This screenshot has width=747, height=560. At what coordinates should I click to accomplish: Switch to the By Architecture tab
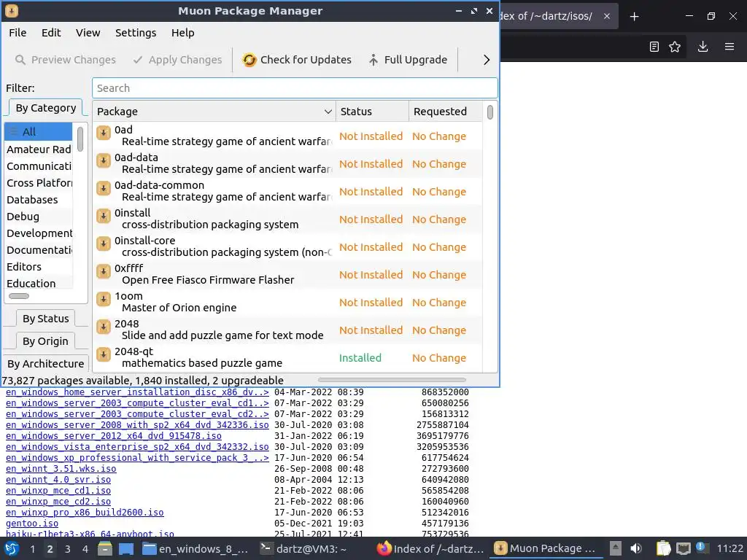(46, 364)
